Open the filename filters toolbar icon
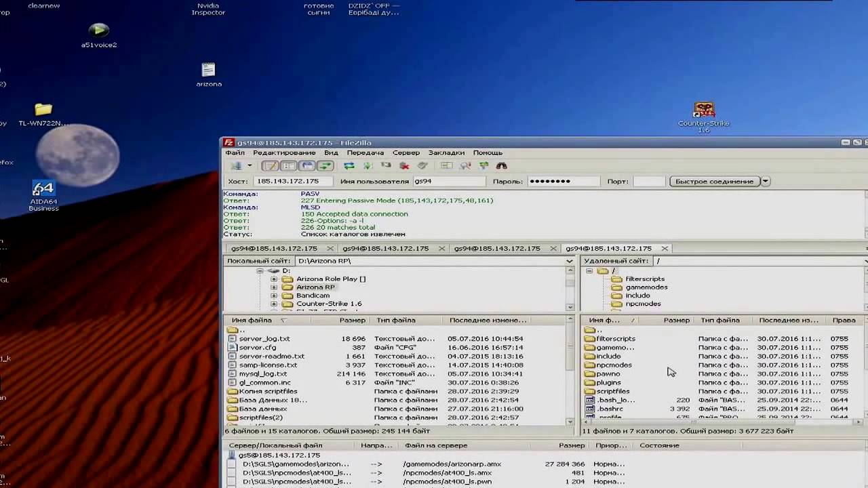 [x=446, y=165]
